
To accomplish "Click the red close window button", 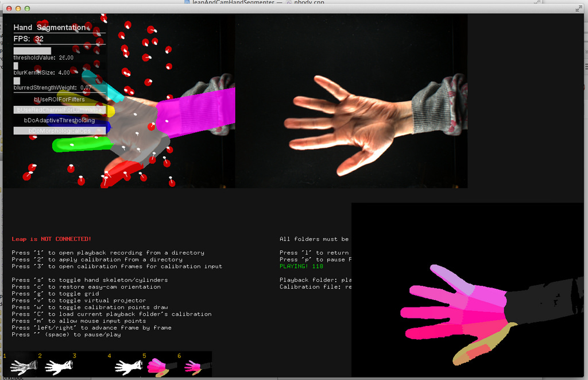I will 9,9.
